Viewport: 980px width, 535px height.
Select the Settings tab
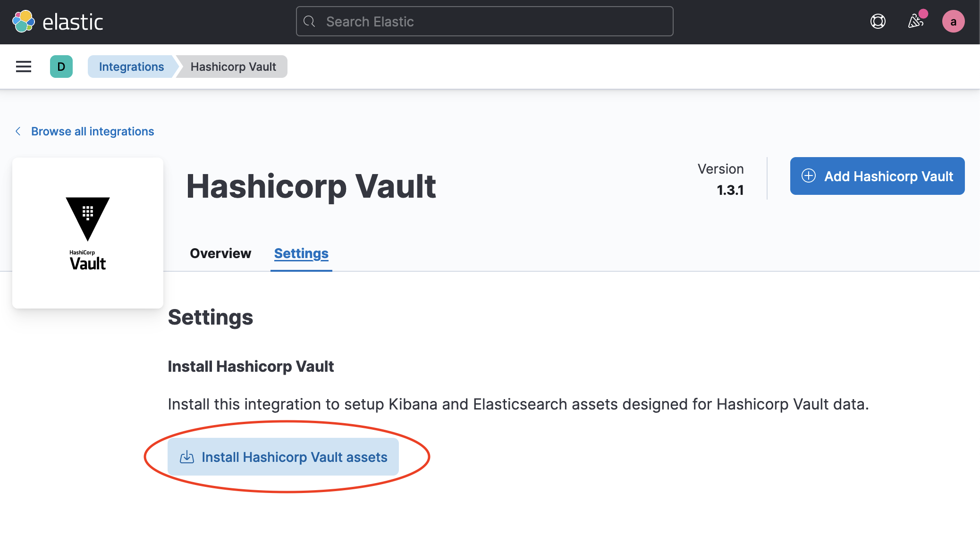pyautogui.click(x=301, y=253)
